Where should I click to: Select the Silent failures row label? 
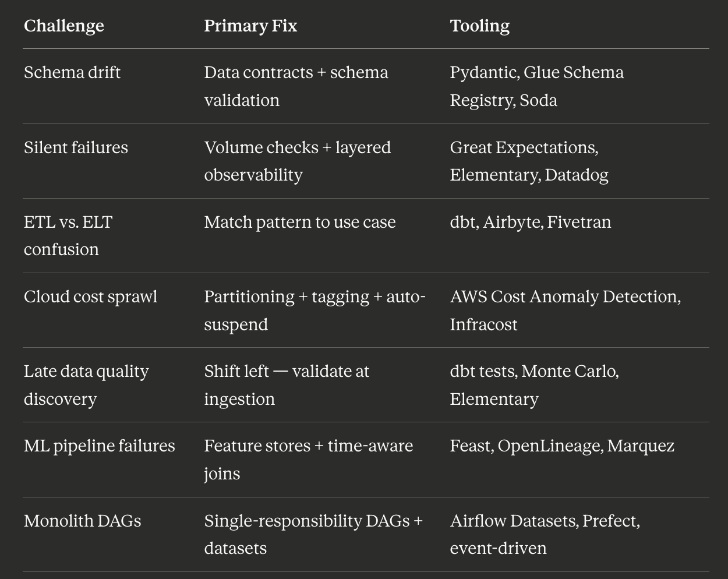pos(76,147)
